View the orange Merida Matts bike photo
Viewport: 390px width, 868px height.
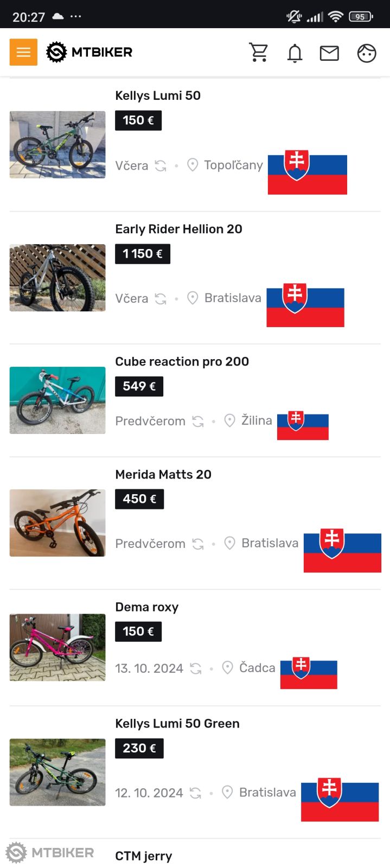point(57,523)
